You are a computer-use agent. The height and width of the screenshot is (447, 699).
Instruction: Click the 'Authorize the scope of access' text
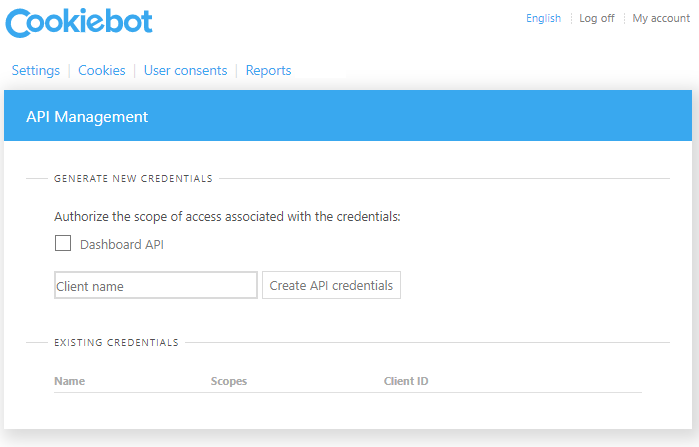pyautogui.click(x=227, y=216)
